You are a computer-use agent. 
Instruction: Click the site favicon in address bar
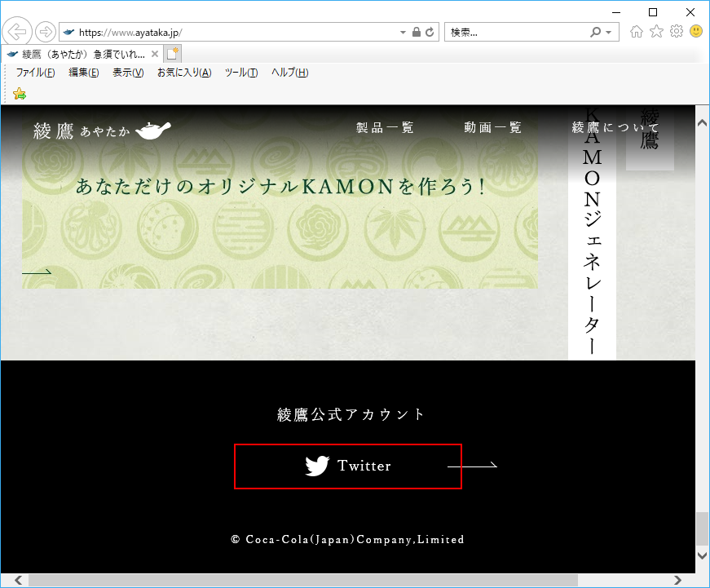(x=68, y=32)
